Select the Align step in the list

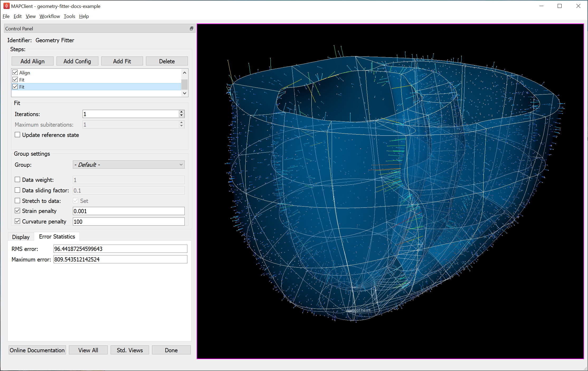click(x=96, y=73)
